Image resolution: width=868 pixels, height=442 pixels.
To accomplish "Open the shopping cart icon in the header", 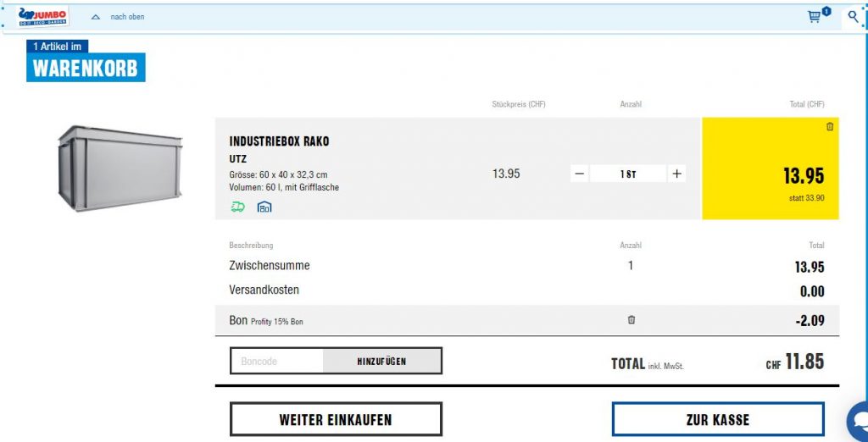I will tap(814, 17).
